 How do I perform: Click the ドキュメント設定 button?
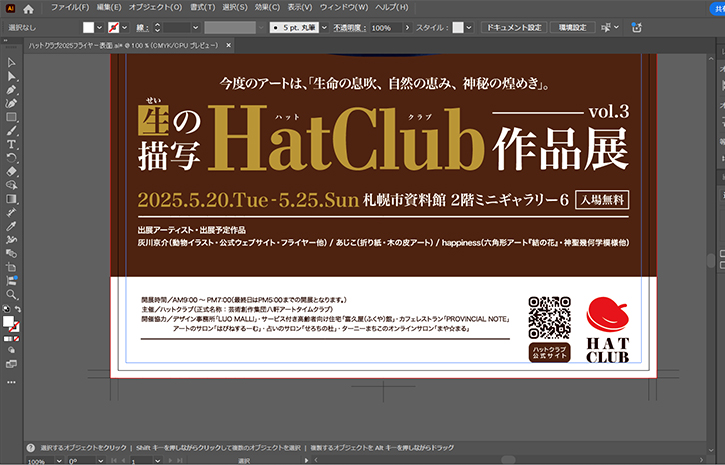(515, 27)
